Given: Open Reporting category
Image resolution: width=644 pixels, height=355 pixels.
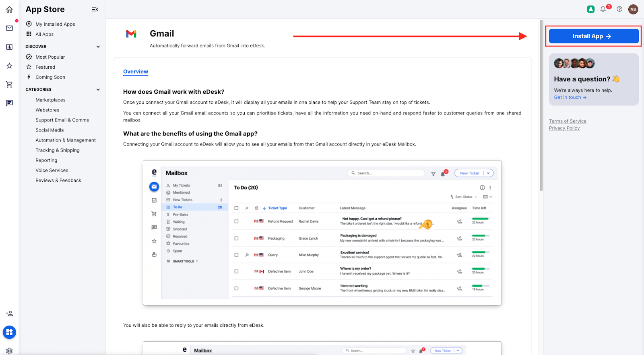Looking at the screenshot, I should (46, 160).
